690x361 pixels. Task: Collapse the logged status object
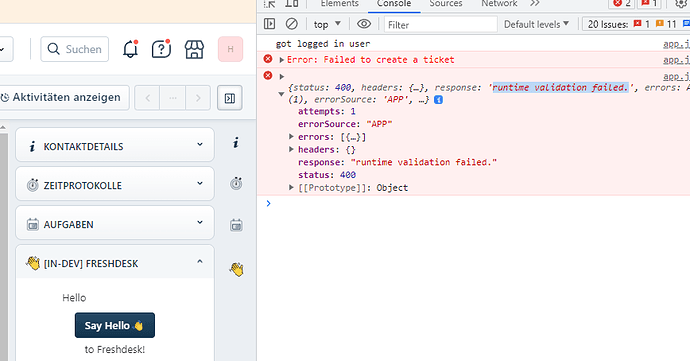(281, 94)
